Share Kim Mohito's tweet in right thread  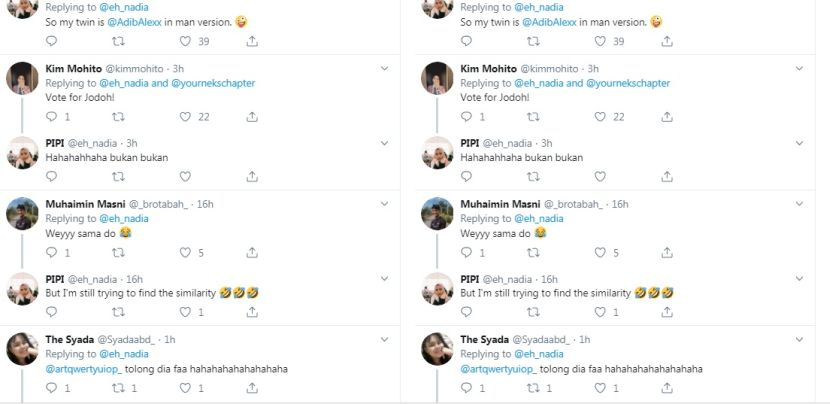(666, 117)
